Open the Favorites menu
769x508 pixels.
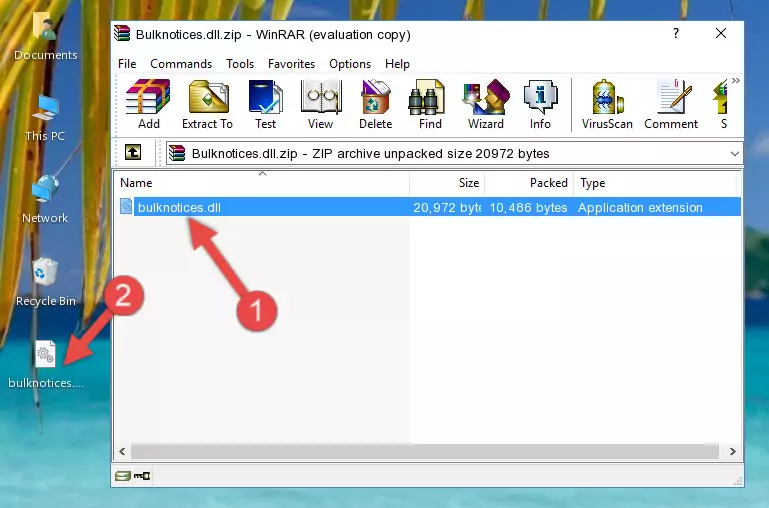pos(291,64)
